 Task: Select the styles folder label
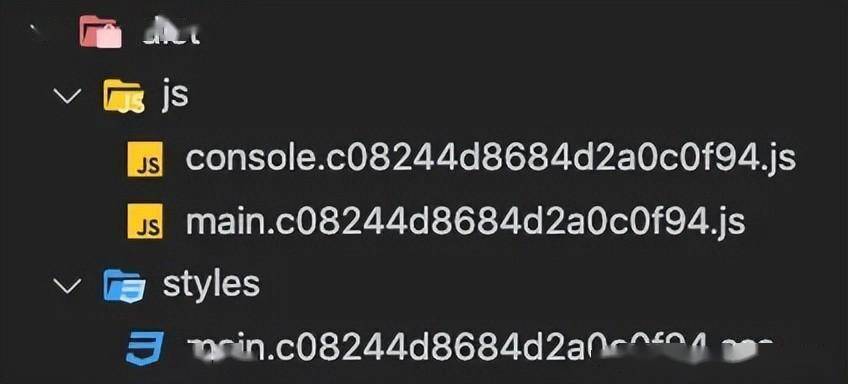click(211, 284)
